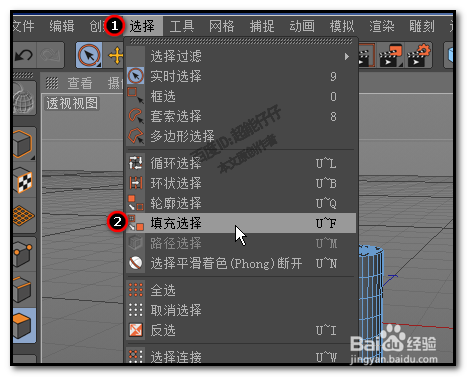The width and height of the screenshot is (467, 377).
Task: Choose 框选 rectangle selection entry
Action: 241,96
